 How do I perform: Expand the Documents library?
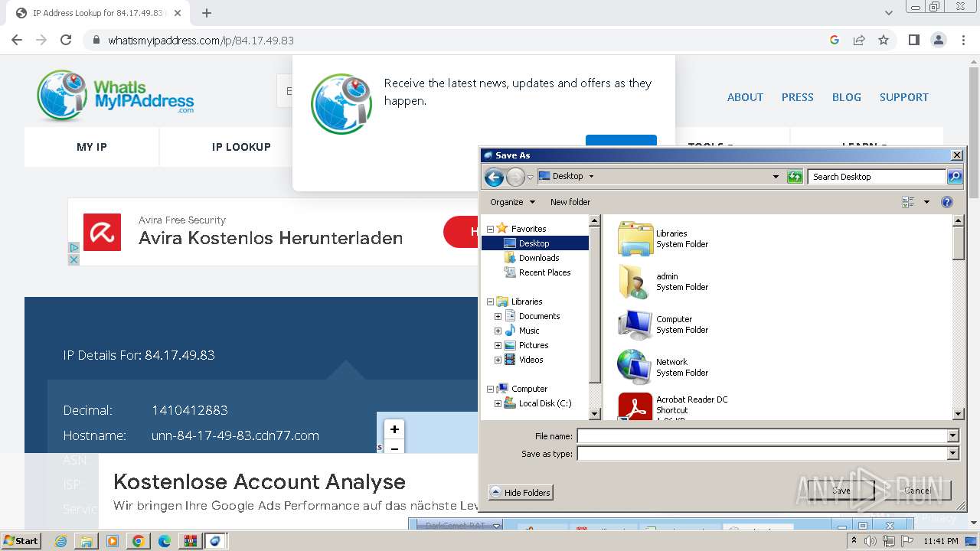[x=498, y=316]
